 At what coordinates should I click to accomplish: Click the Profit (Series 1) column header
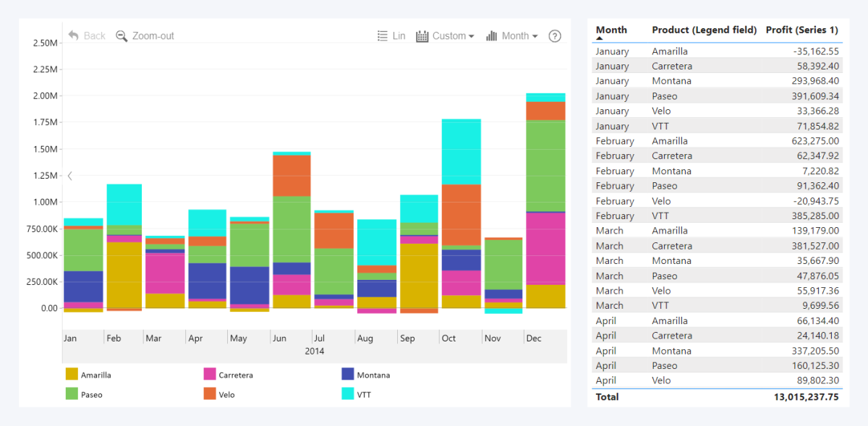(801, 30)
